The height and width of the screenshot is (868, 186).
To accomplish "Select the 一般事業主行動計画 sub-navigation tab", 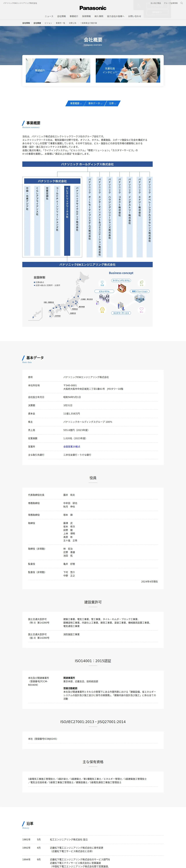I will click(89, 23).
